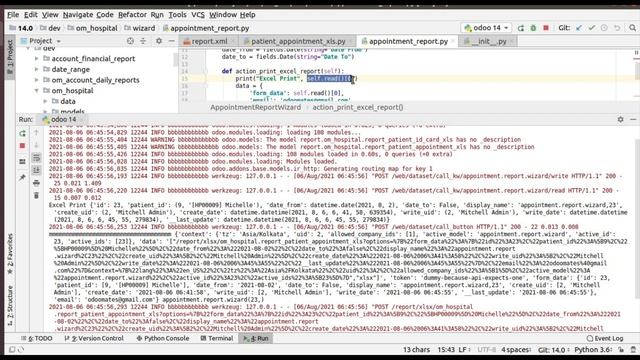Image resolution: width=640 pixels, height=360 pixels.
Task: Stop odoo 14 in Run panel
Action: [x=22, y=146]
